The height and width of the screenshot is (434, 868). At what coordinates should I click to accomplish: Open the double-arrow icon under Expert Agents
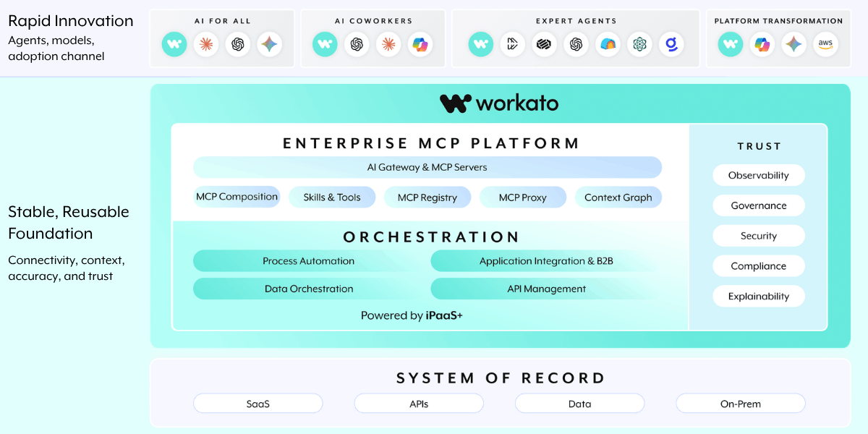tap(513, 45)
